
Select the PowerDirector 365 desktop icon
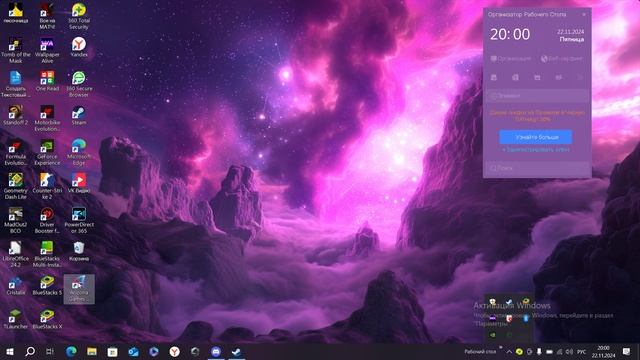coord(79,220)
